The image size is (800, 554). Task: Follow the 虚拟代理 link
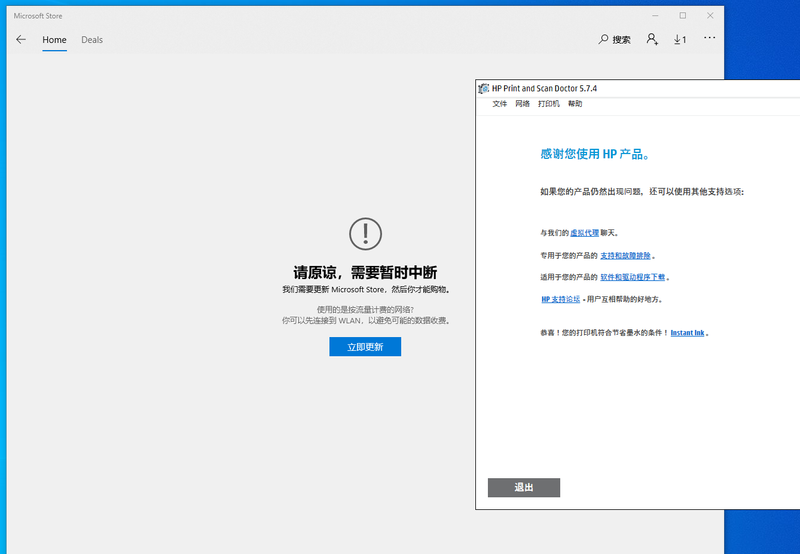584,233
